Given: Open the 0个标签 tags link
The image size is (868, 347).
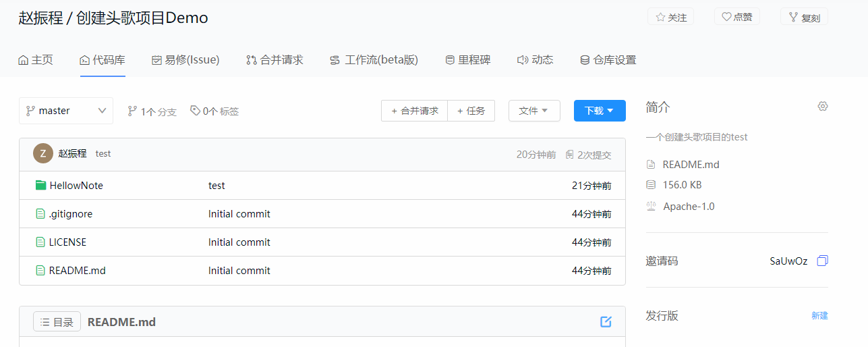Looking at the screenshot, I should tap(214, 111).
